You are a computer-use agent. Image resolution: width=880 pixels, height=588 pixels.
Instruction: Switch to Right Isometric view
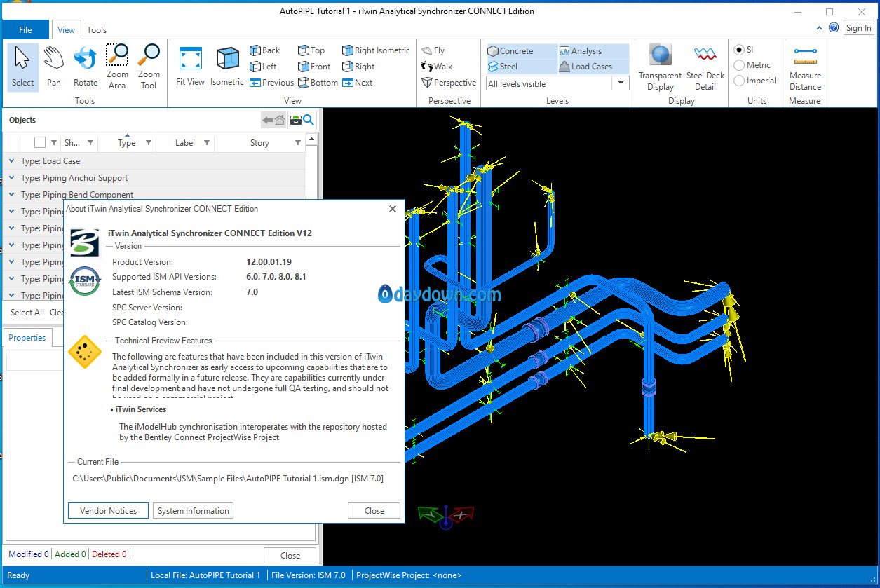pyautogui.click(x=376, y=50)
